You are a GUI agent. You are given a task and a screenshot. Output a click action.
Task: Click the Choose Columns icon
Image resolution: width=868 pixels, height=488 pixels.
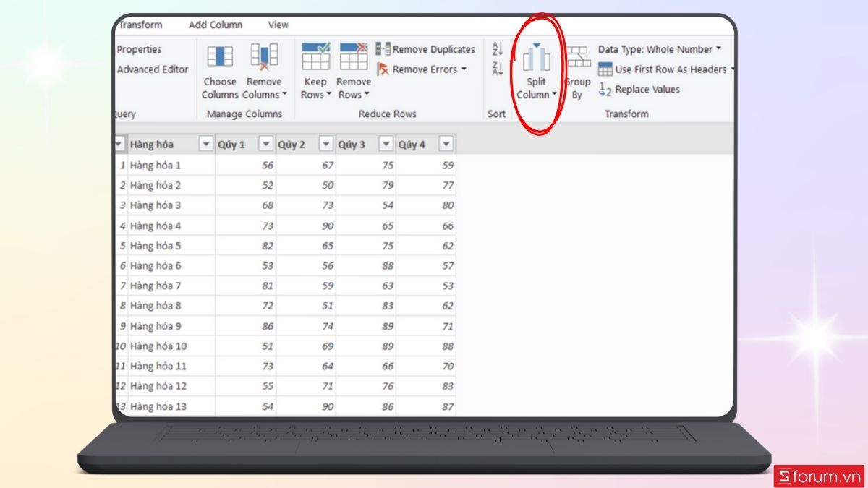point(220,57)
